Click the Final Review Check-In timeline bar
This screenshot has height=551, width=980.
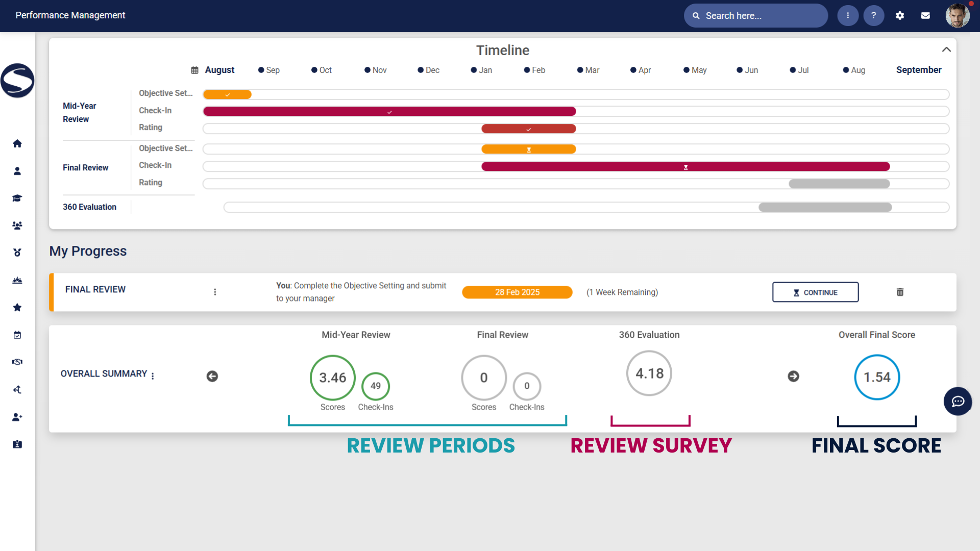click(x=685, y=167)
